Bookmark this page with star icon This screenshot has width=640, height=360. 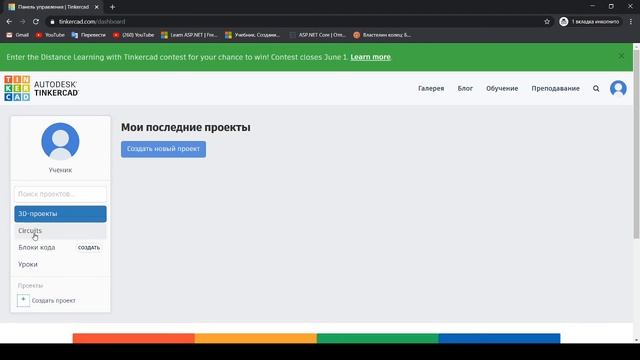click(547, 22)
